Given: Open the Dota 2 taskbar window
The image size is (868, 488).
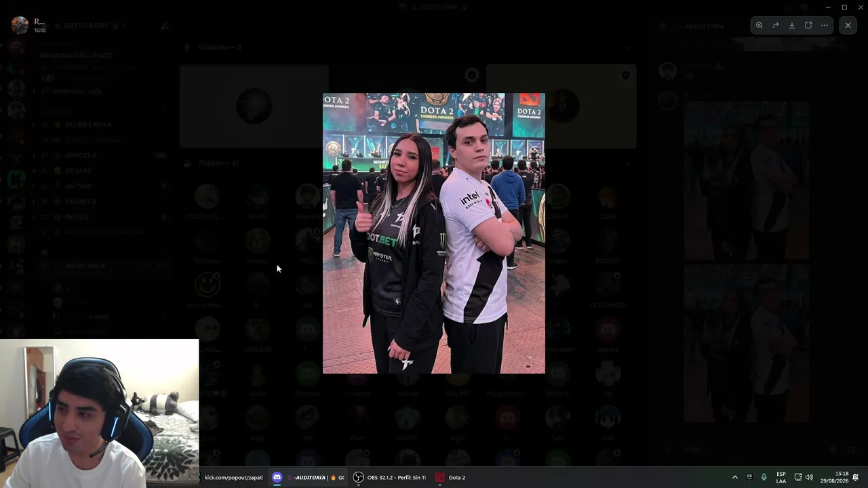Looking at the screenshot, I should pyautogui.click(x=451, y=477).
